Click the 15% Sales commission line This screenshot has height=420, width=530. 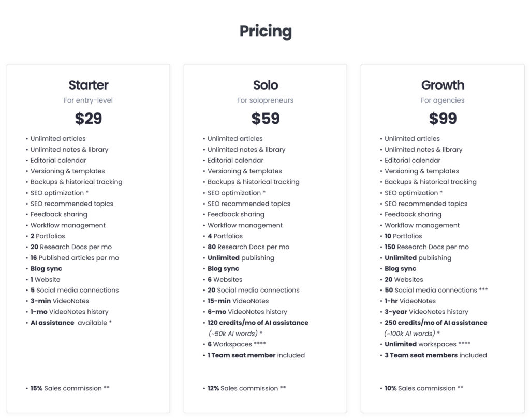(70, 388)
